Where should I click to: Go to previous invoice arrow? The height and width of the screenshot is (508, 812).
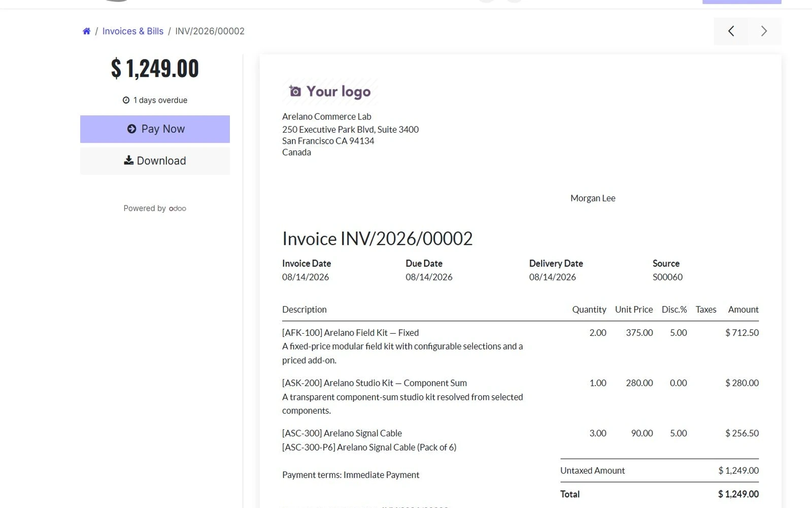tap(731, 31)
